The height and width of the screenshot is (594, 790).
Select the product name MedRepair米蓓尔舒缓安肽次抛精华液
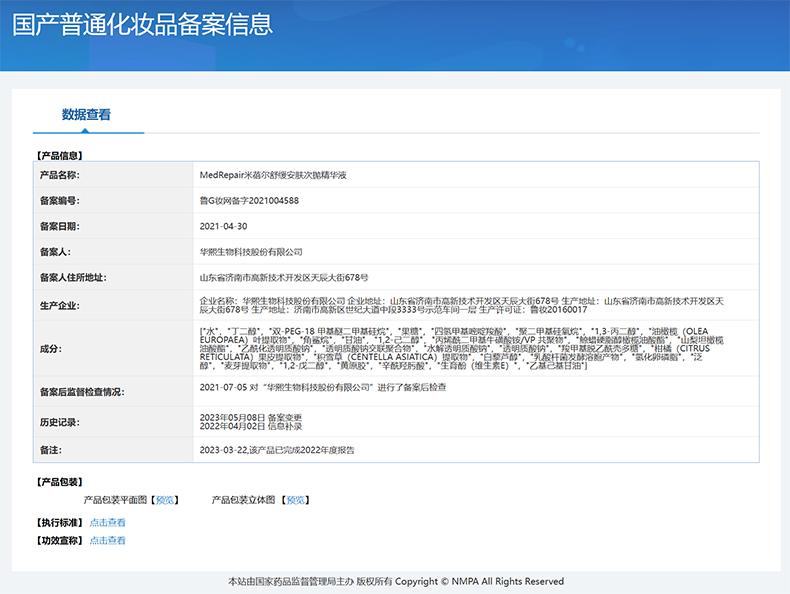[273, 175]
